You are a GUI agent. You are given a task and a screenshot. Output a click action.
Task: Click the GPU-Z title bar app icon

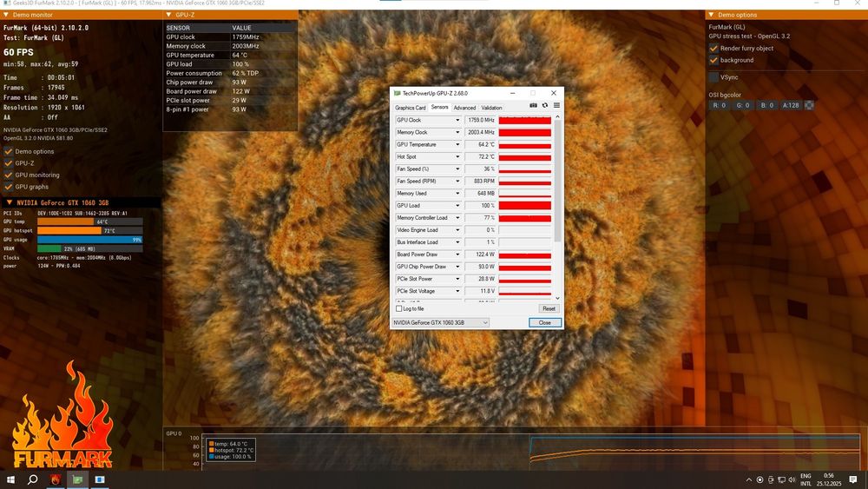tap(397, 93)
